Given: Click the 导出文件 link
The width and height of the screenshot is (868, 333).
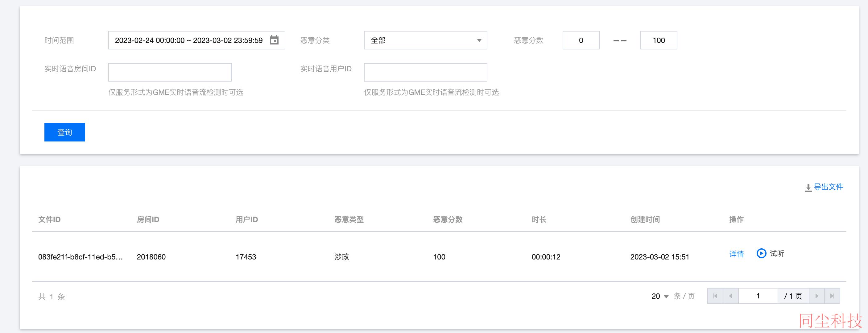Looking at the screenshot, I should pyautogui.click(x=828, y=187).
